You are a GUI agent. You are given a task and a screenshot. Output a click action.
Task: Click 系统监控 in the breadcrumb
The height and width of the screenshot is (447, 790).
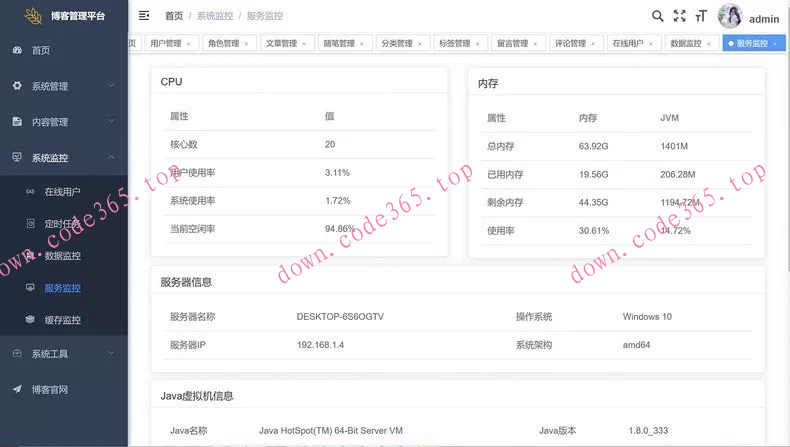pos(215,16)
